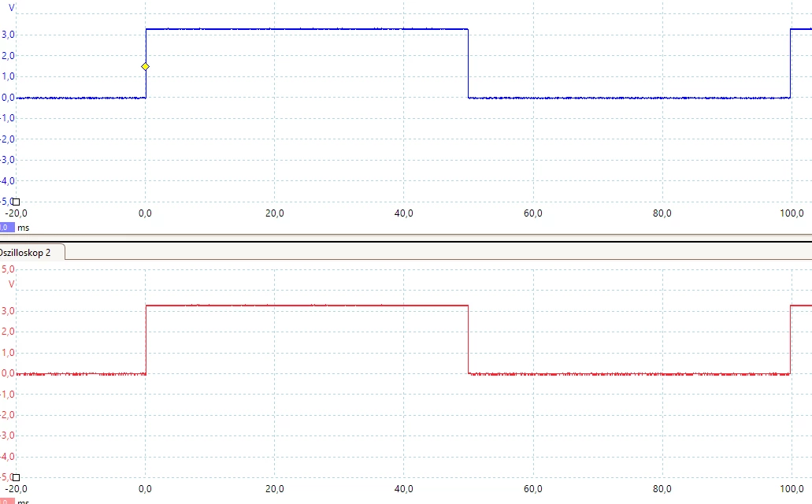Screen dimensions: 812x504
Task: Click the blue "V" unit label
Action: tap(11, 9)
